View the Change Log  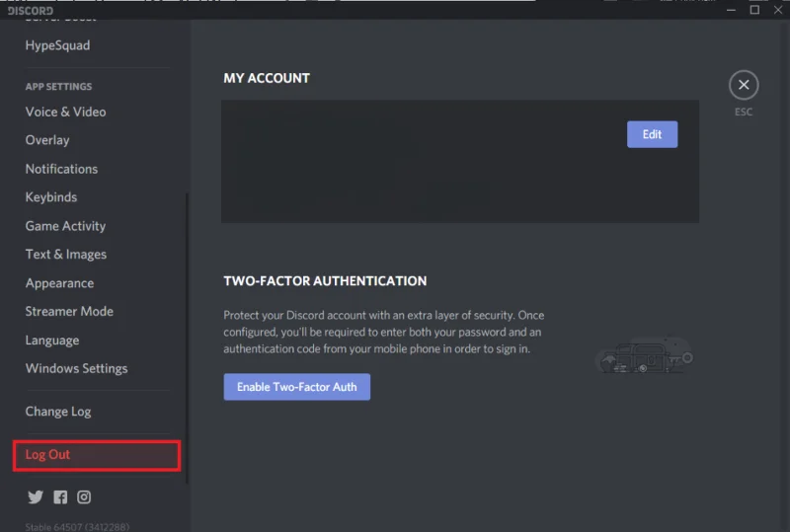(x=58, y=412)
